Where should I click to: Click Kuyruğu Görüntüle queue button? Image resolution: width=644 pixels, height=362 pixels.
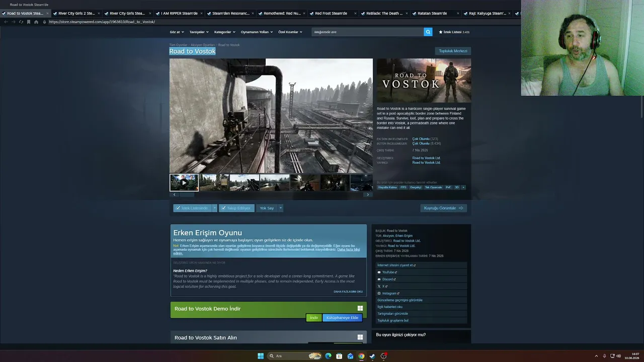pyautogui.click(x=444, y=208)
